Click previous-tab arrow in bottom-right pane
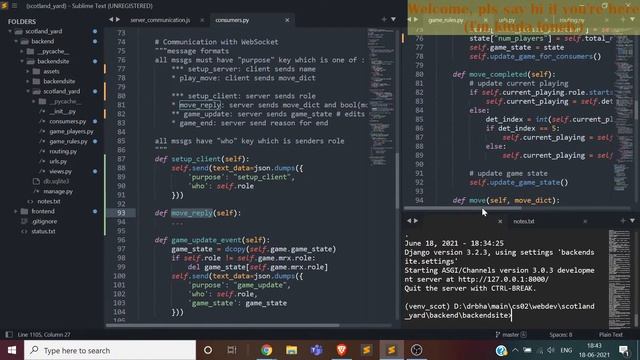 tap(409, 221)
